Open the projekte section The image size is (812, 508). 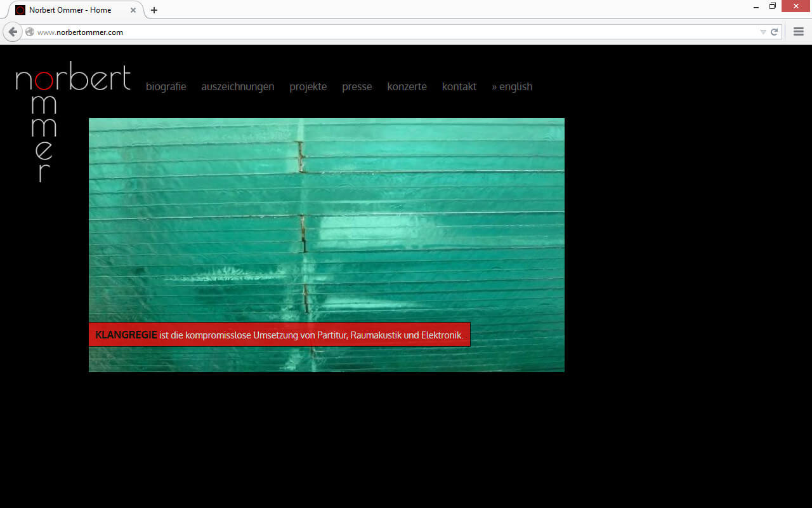pos(308,86)
